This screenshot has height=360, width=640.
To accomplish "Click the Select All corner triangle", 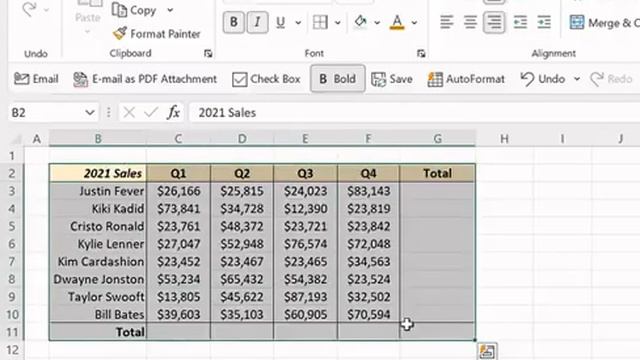I will click(x=15, y=140).
